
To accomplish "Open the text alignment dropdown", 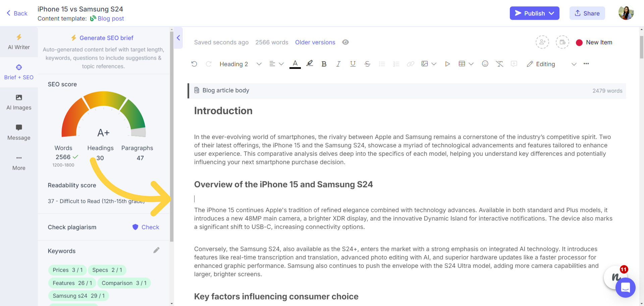I will 276,64.
